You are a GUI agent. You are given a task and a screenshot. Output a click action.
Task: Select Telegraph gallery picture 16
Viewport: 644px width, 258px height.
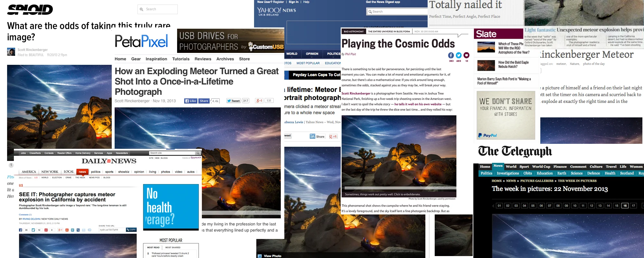[x=625, y=206]
